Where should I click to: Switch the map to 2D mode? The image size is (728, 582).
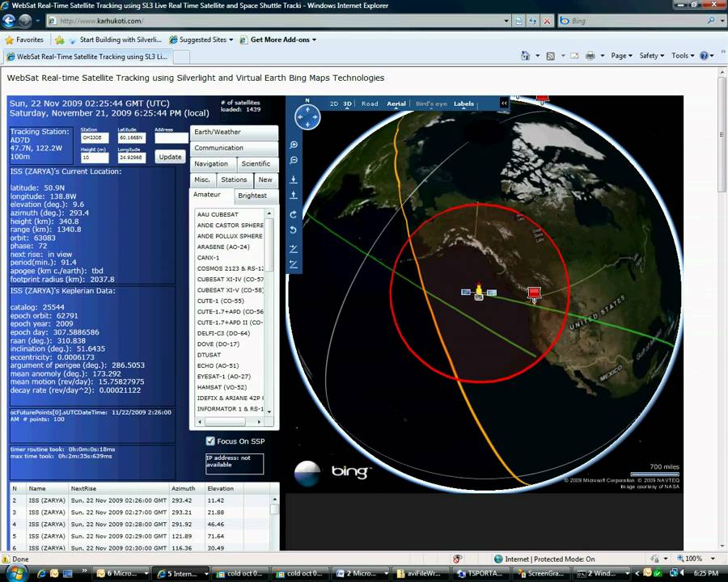tap(334, 104)
